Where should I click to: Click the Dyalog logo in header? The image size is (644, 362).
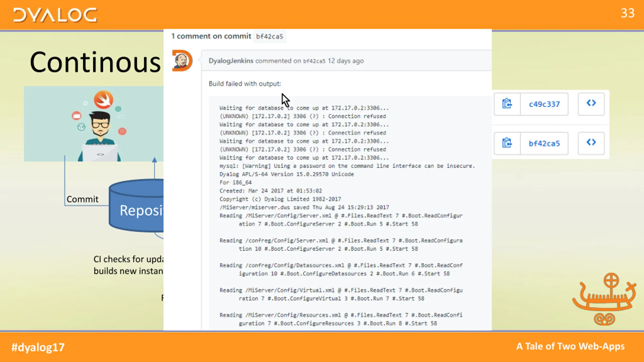click(x=55, y=15)
